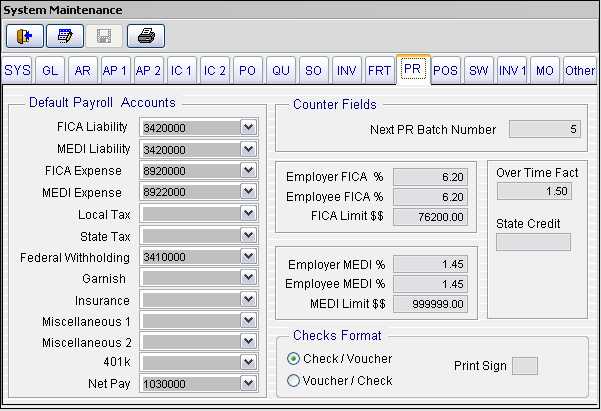The height and width of the screenshot is (411, 601).
Task: Click the Employer FICA % field
Action: [430, 177]
